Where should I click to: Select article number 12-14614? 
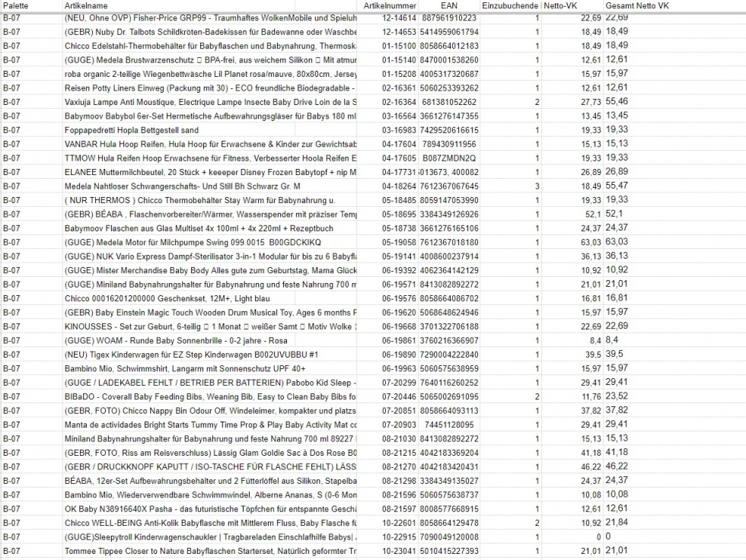pyautogui.click(x=387, y=18)
